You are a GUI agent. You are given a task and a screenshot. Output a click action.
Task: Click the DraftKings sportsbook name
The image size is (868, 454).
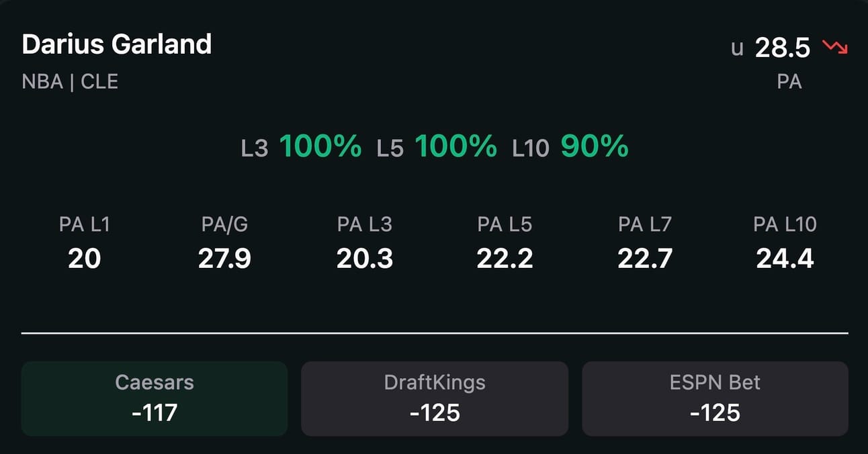click(x=435, y=382)
